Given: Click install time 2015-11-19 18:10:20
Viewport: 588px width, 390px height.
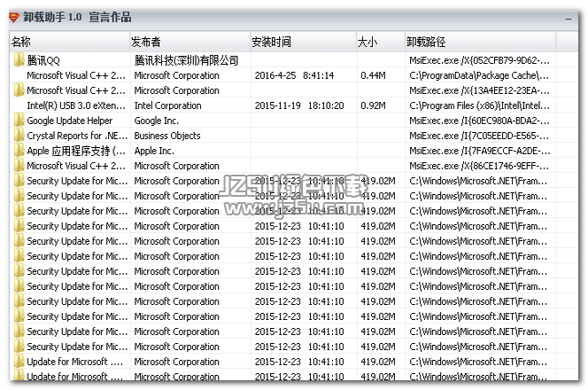Looking at the screenshot, I should click(x=299, y=105).
